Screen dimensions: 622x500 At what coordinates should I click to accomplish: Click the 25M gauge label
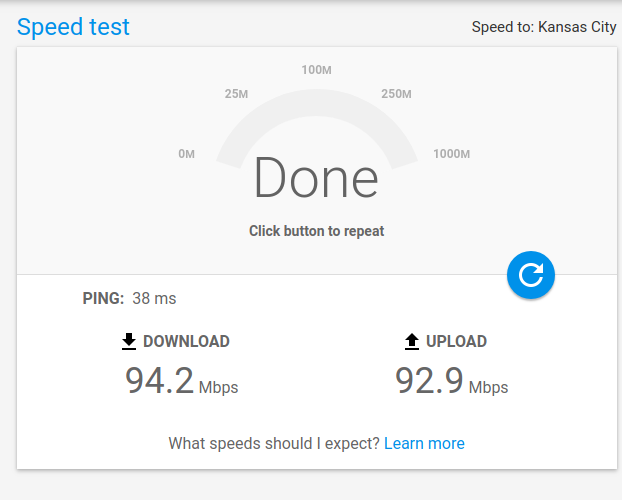(236, 94)
